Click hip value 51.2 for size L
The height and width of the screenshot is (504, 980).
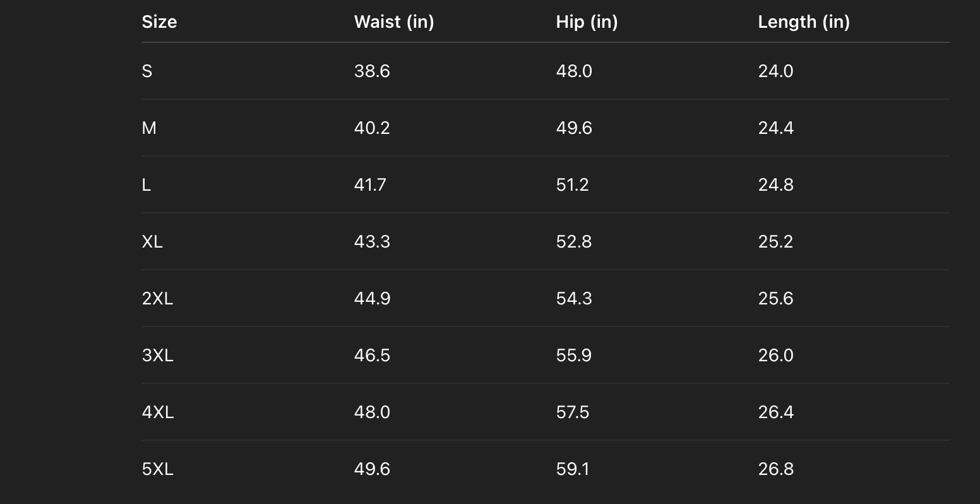(x=572, y=185)
